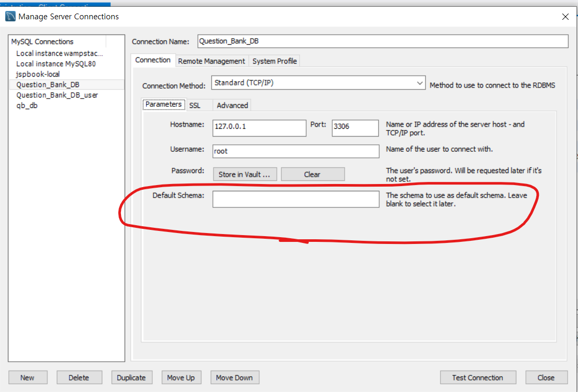The image size is (578, 392).
Task: Open the Connection Method dropdown
Action: 318,82
